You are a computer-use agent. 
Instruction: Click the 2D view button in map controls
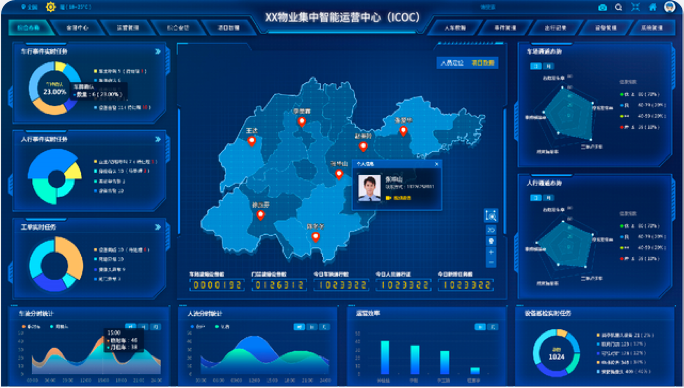coord(491,230)
